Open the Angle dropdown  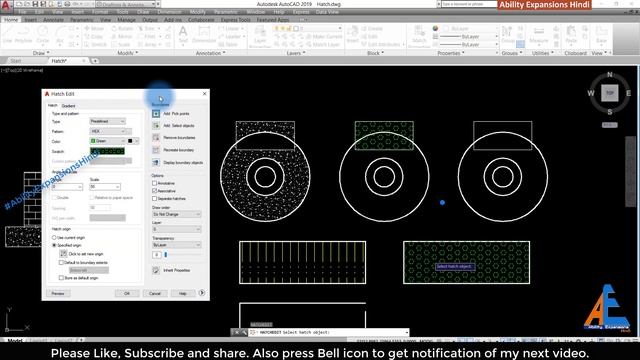pos(67,187)
